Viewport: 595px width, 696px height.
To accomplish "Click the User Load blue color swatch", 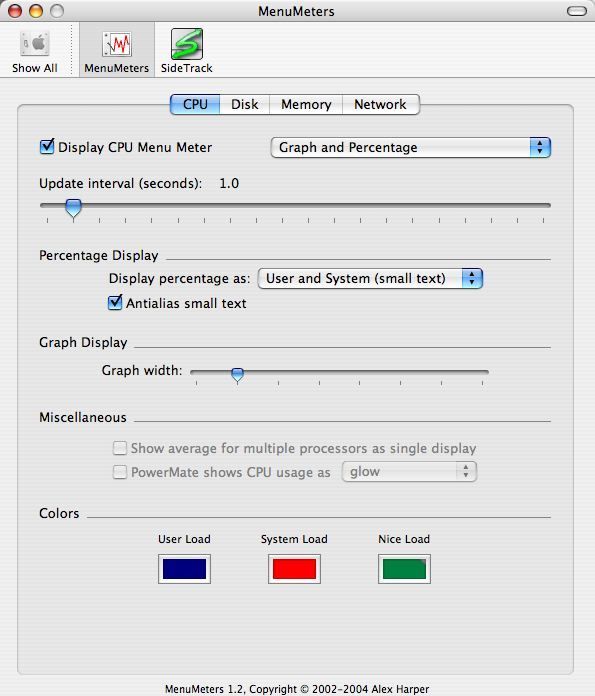I will 184,569.
